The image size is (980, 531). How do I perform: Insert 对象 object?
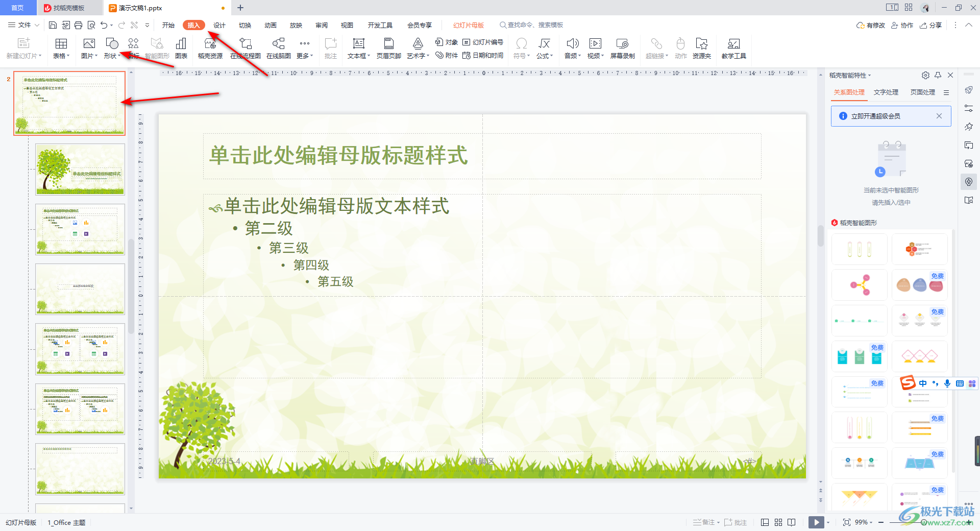pos(447,42)
